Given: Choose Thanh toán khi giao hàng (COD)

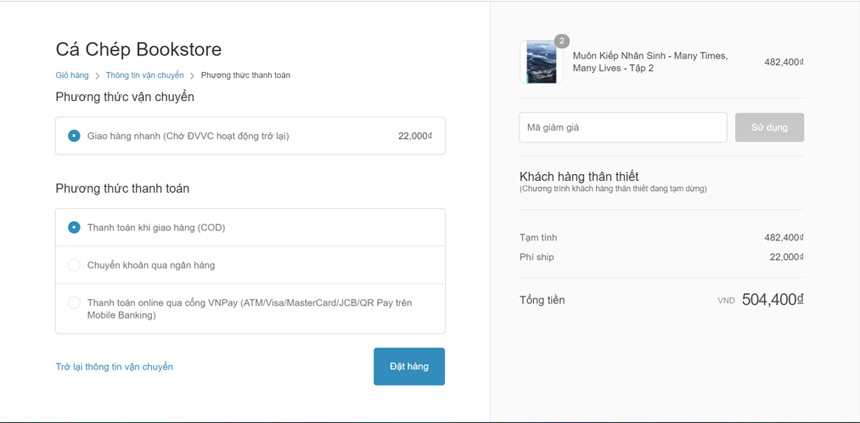Looking at the screenshot, I should [74, 227].
